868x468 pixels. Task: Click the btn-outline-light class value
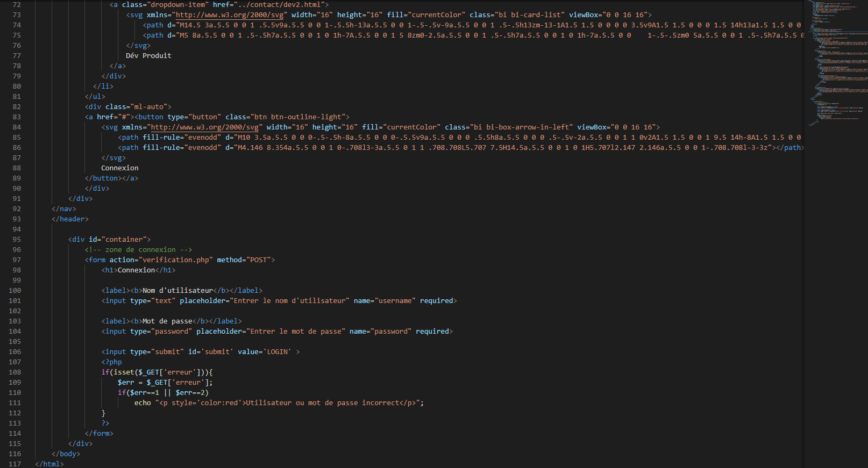306,117
